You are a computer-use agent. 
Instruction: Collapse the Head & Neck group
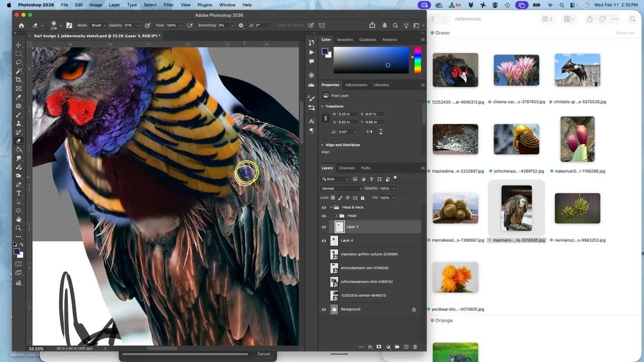[x=331, y=207]
